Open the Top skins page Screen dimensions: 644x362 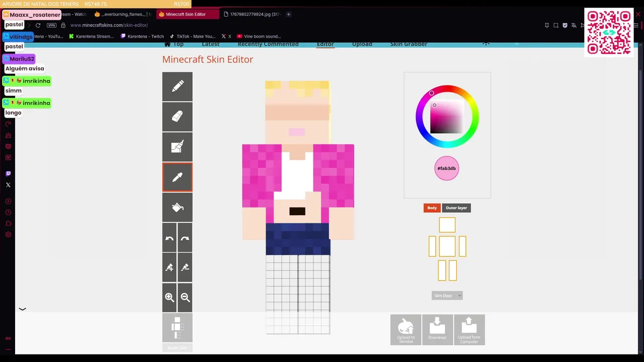click(x=174, y=44)
